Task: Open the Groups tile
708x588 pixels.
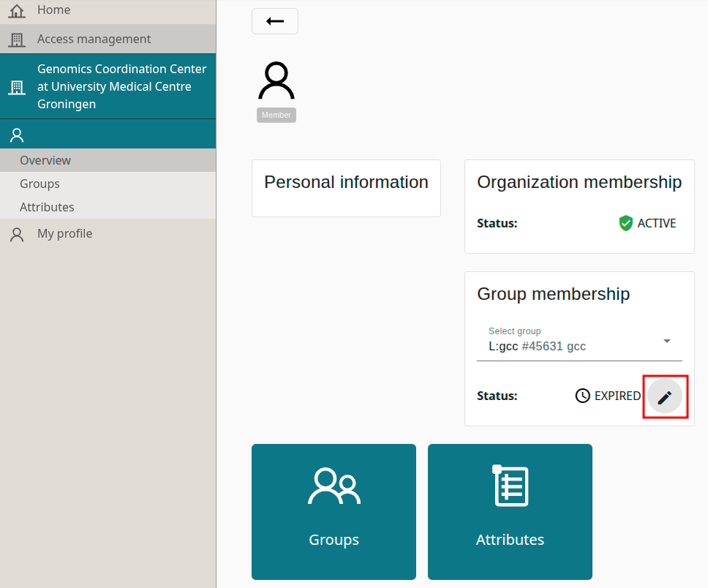Action: tap(334, 511)
